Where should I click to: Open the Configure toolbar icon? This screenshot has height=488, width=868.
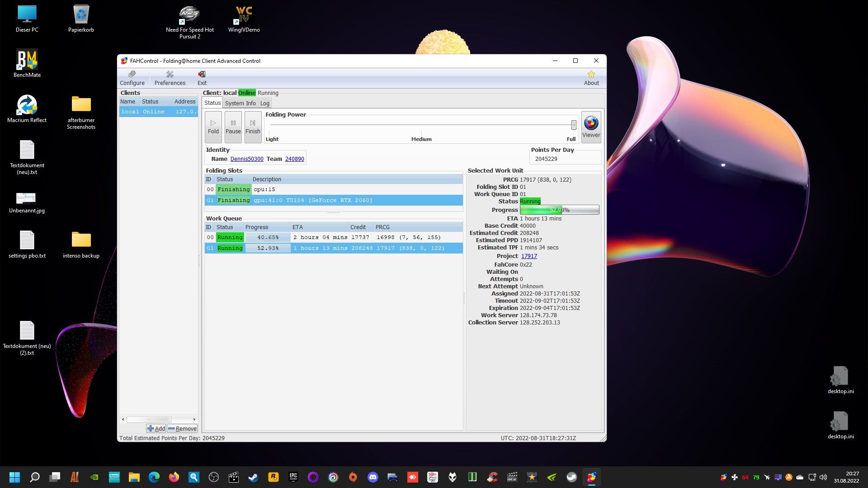tap(132, 78)
